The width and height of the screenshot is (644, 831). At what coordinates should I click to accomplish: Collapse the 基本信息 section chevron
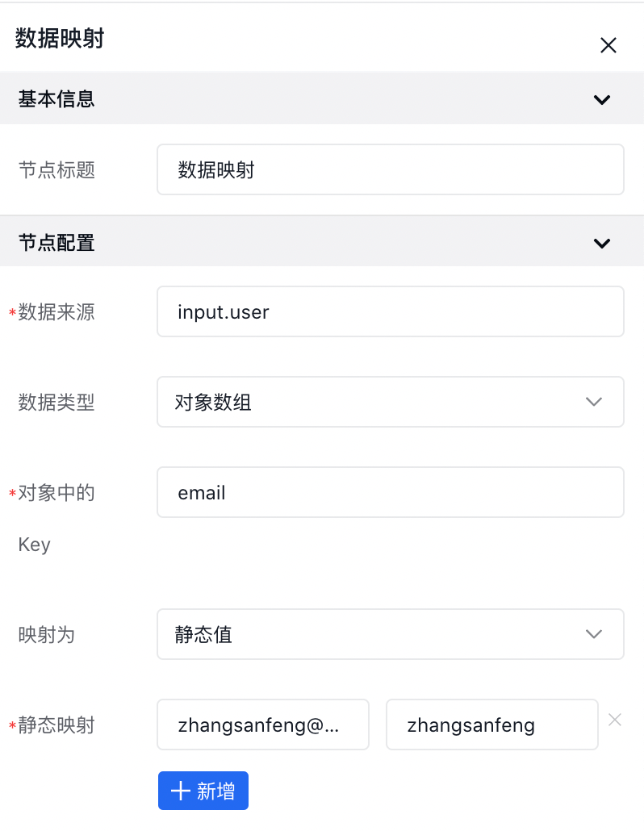[601, 99]
